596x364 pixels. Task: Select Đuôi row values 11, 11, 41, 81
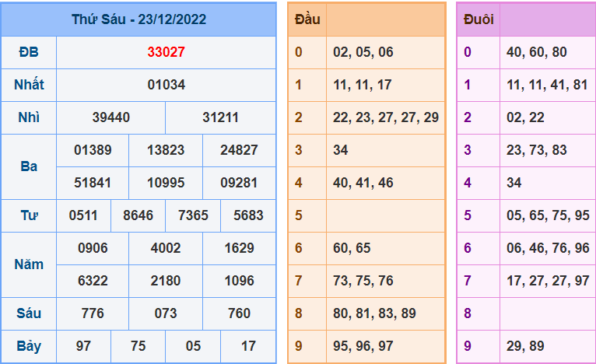547,85
